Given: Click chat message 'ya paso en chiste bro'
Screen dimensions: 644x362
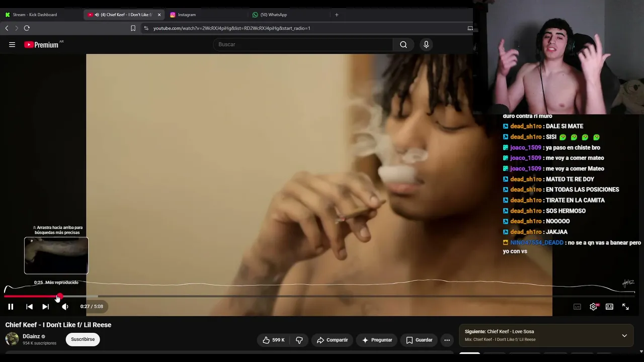Looking at the screenshot, I should point(573,148).
